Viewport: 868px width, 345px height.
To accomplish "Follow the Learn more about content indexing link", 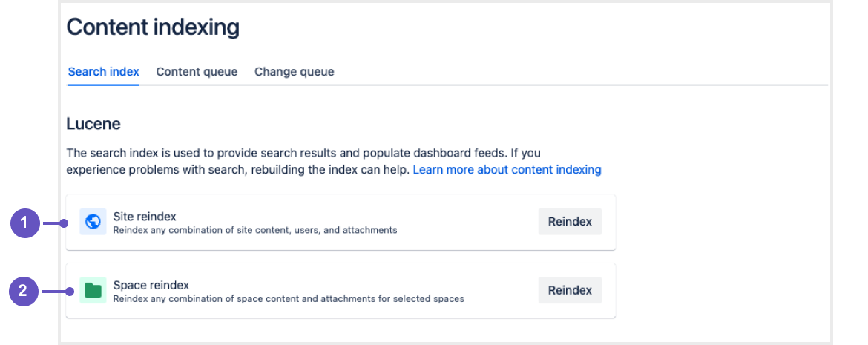I will click(507, 170).
